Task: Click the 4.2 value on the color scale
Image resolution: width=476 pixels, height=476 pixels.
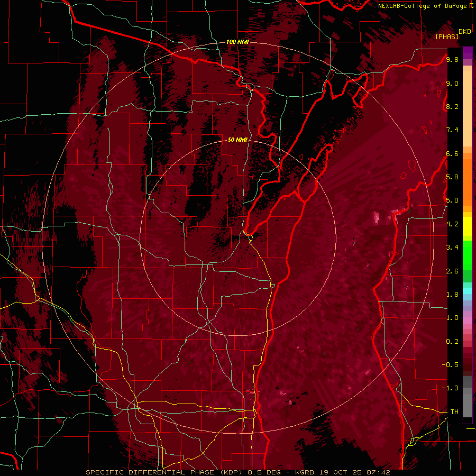Action: point(452,224)
